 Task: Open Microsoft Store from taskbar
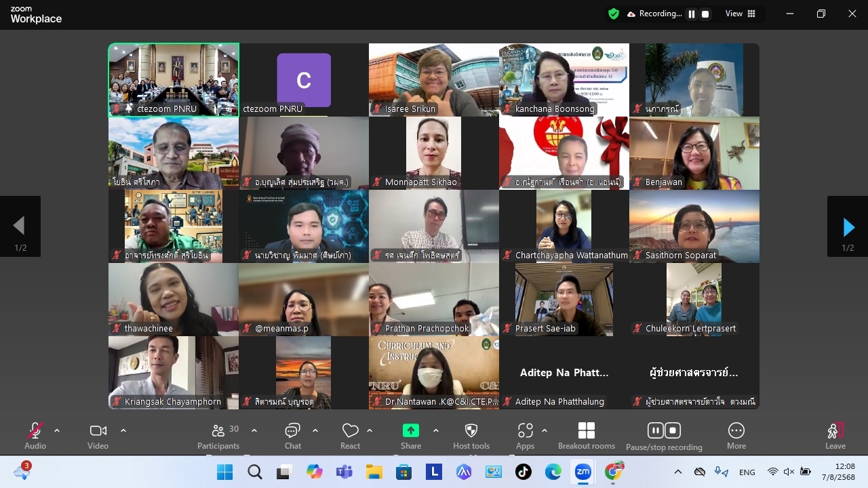(404, 472)
